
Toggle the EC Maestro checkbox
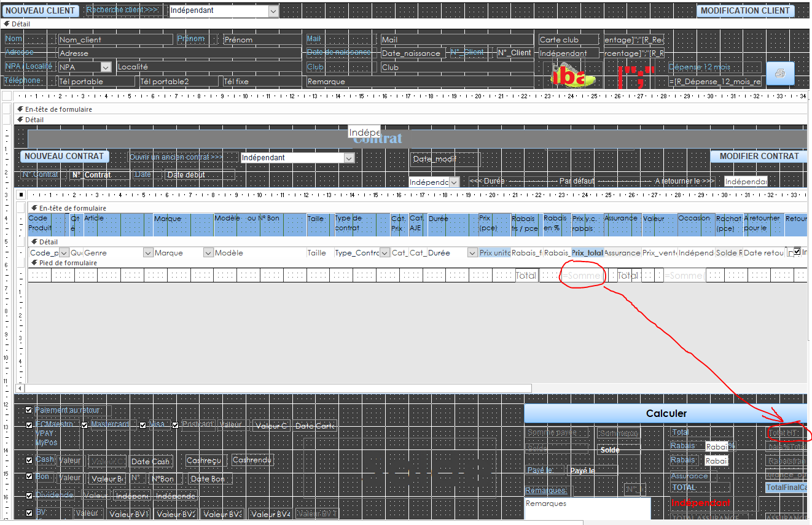pyautogui.click(x=29, y=424)
